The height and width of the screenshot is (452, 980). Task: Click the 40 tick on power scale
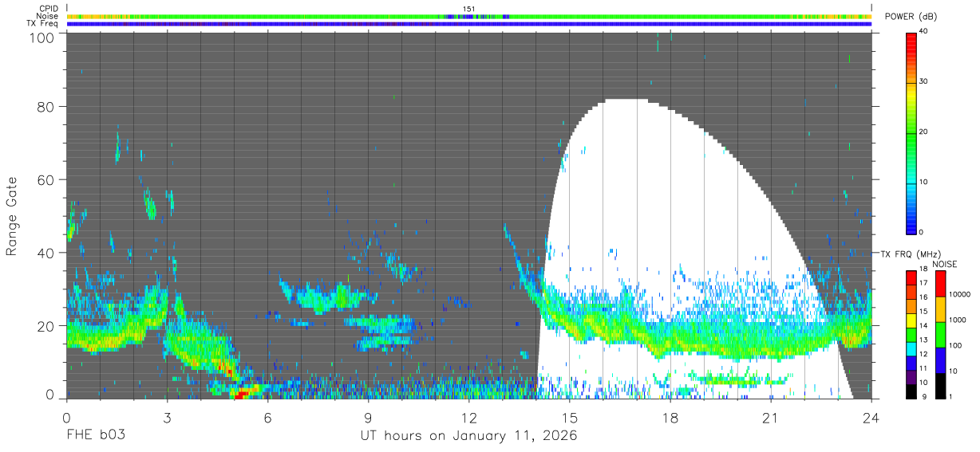(923, 32)
